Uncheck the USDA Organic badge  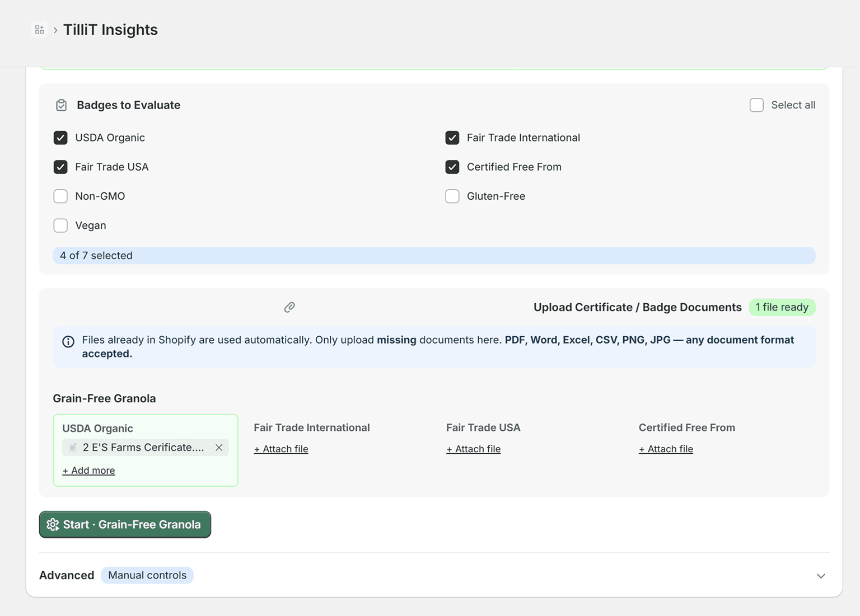coord(60,138)
